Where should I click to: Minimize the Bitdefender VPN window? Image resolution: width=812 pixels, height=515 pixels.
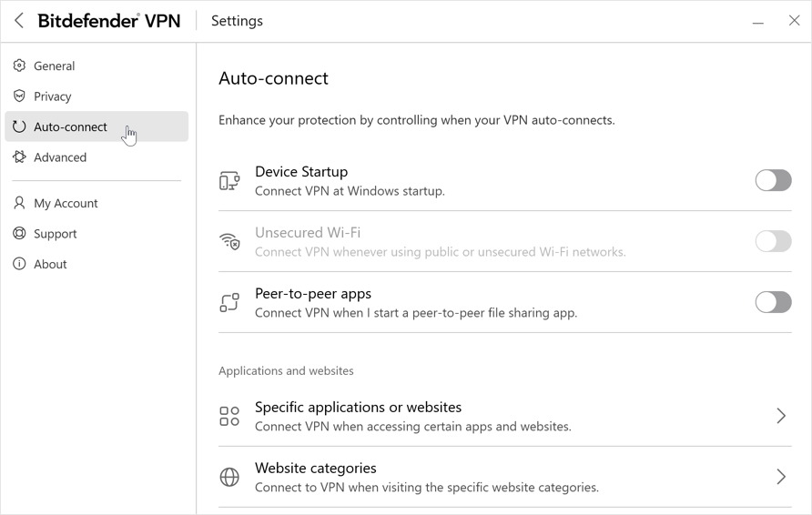[758, 22]
